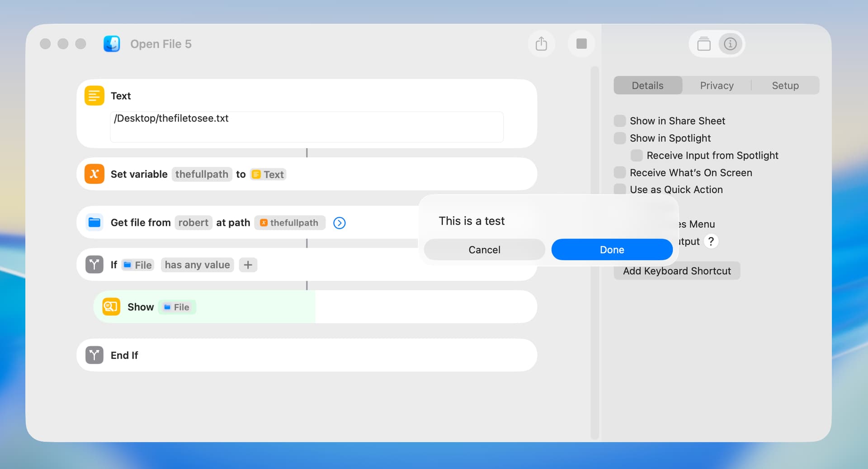Enable Receive What's On Screen checkbox
The width and height of the screenshot is (868, 469).
(620, 173)
